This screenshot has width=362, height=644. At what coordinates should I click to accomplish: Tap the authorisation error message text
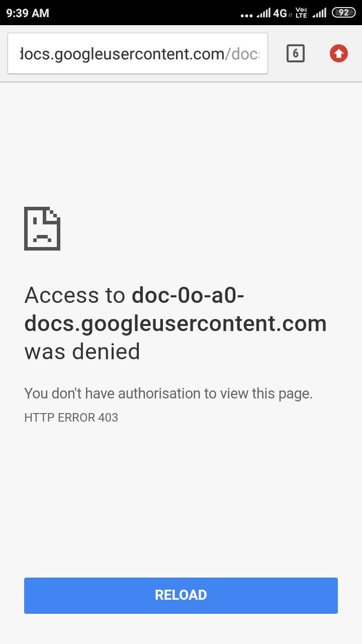point(168,393)
